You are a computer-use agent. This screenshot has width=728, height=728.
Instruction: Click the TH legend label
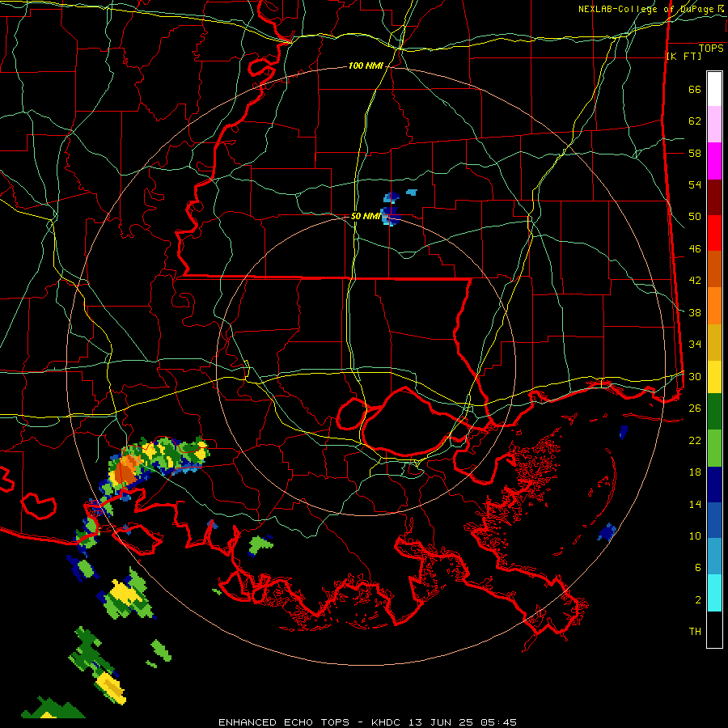point(695,631)
